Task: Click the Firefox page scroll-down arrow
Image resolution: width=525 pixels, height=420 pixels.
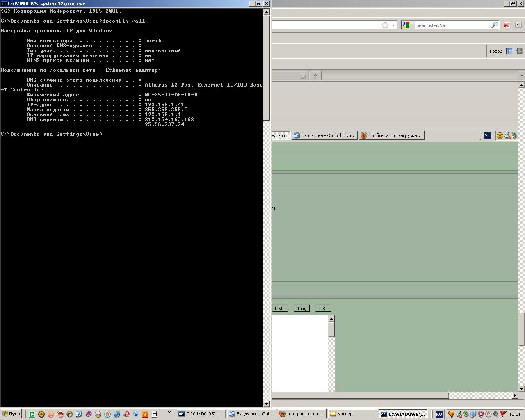Action: click(x=522, y=388)
